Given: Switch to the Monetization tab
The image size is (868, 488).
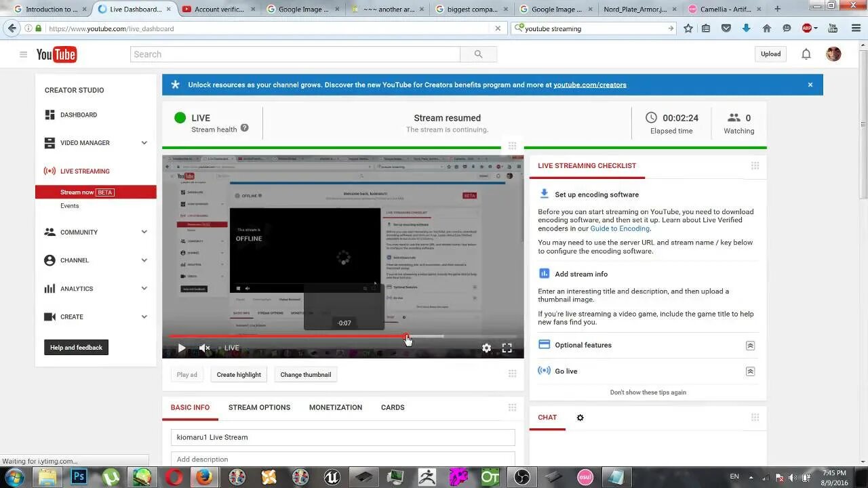Looking at the screenshot, I should pos(336,407).
